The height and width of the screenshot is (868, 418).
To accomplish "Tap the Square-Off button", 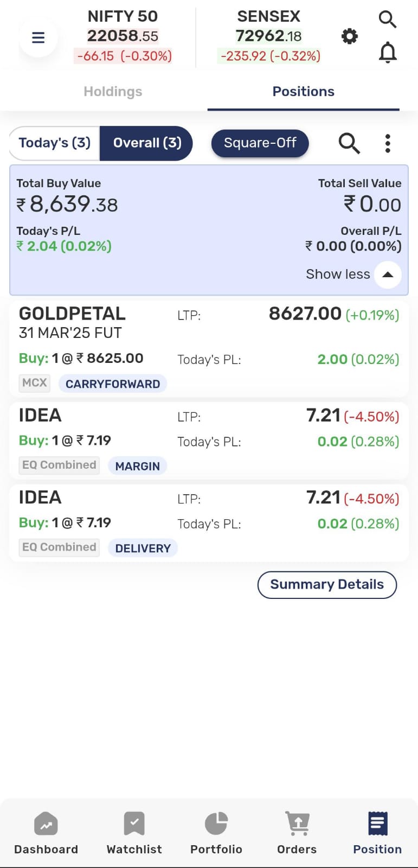I will [x=260, y=143].
